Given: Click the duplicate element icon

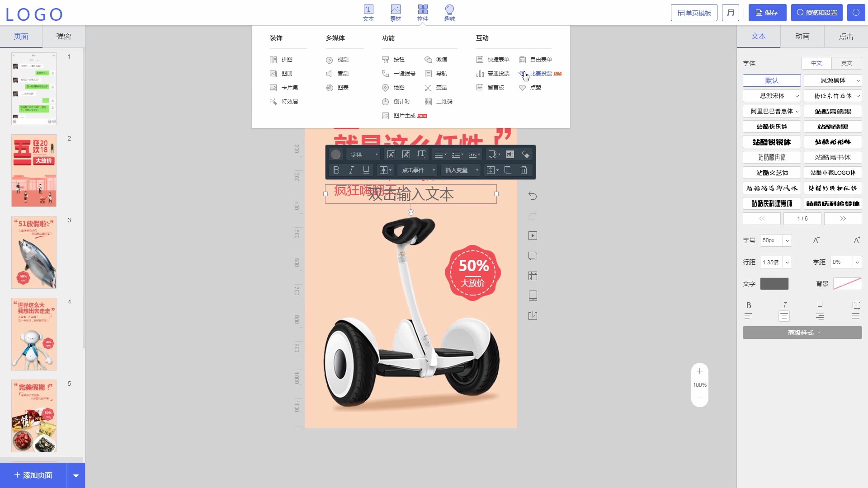Looking at the screenshot, I should pyautogui.click(x=508, y=170).
